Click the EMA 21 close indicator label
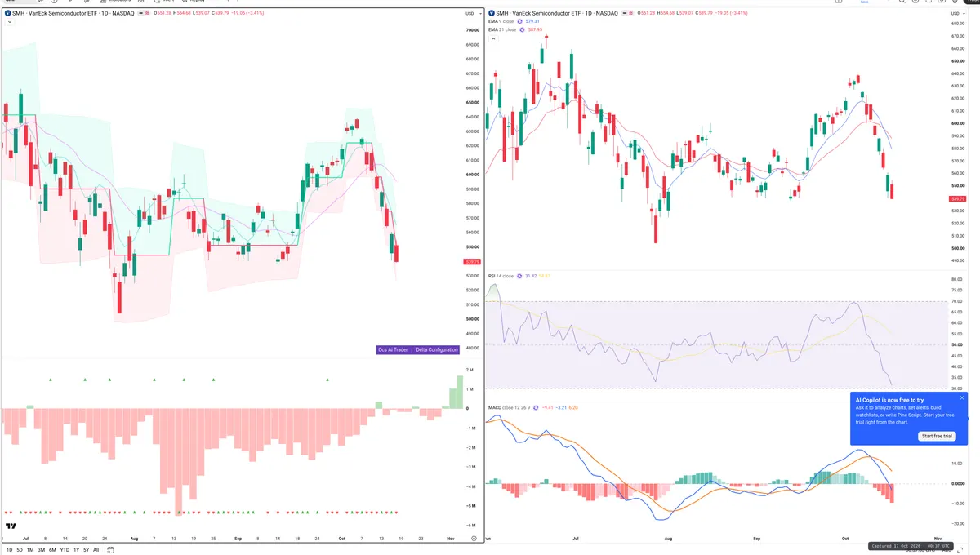The width and height of the screenshot is (980, 555). click(x=502, y=29)
